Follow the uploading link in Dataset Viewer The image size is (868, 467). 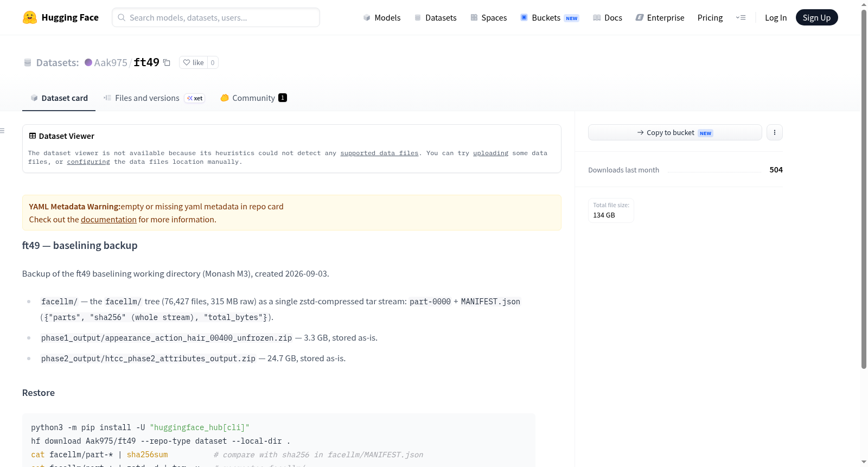coord(490,153)
